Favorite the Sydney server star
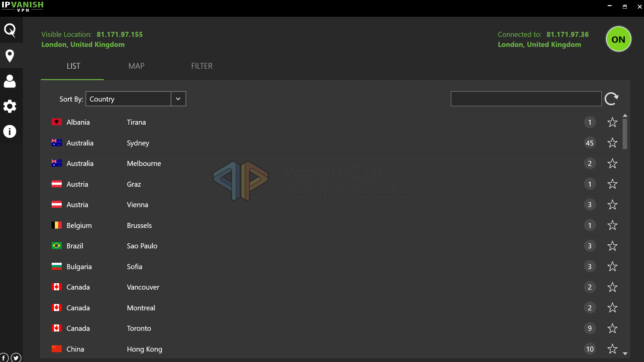Image resolution: width=644 pixels, height=362 pixels. pyautogui.click(x=612, y=143)
